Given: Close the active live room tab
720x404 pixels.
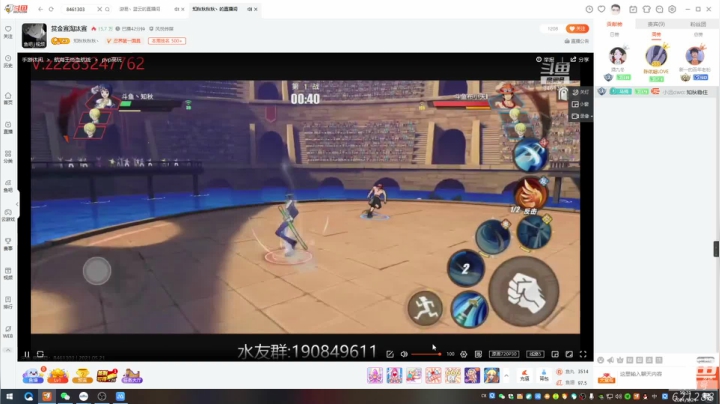Looking at the screenshot, I should (256, 9).
